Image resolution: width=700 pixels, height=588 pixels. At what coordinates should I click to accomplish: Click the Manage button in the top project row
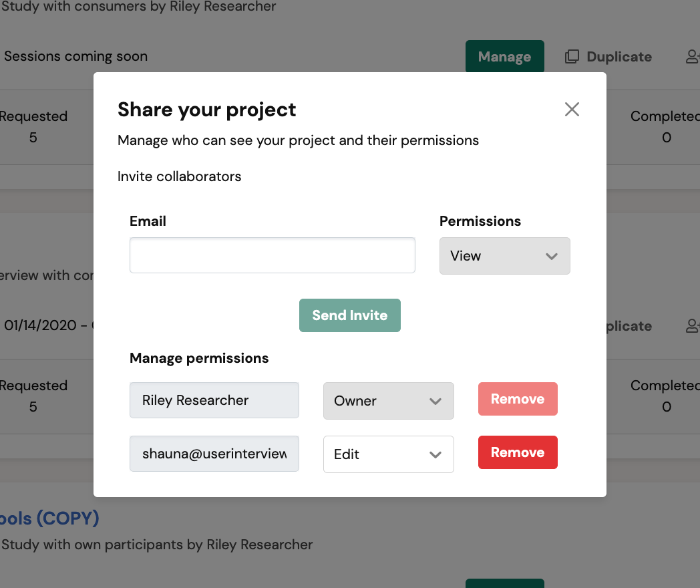(x=504, y=57)
